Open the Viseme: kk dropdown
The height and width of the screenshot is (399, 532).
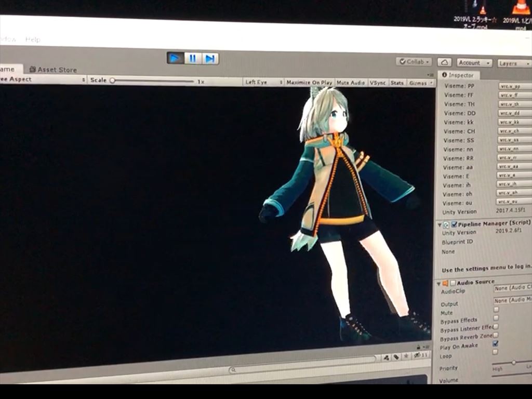515,122
